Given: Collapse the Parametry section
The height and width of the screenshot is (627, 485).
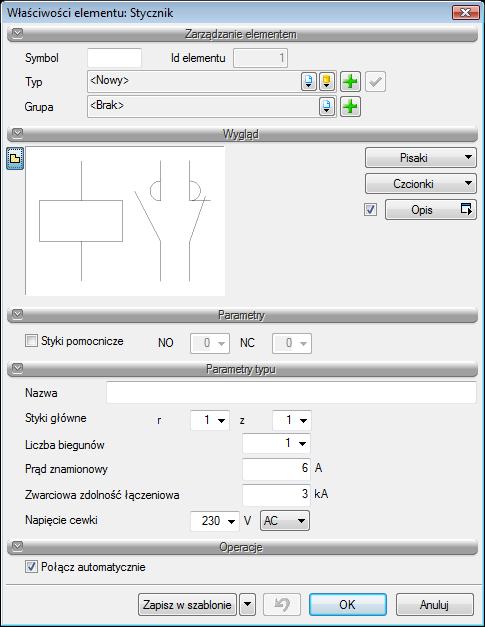Looking at the screenshot, I should click(17, 314).
